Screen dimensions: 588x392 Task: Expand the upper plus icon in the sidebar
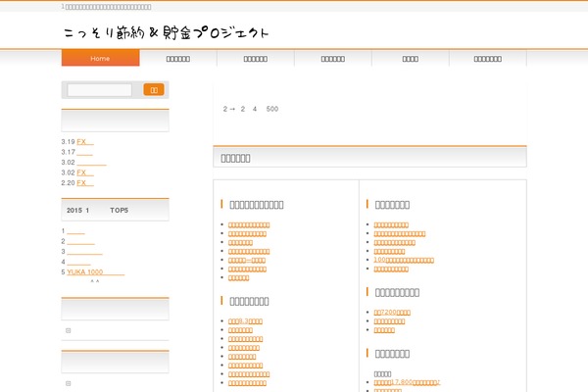(x=69, y=330)
